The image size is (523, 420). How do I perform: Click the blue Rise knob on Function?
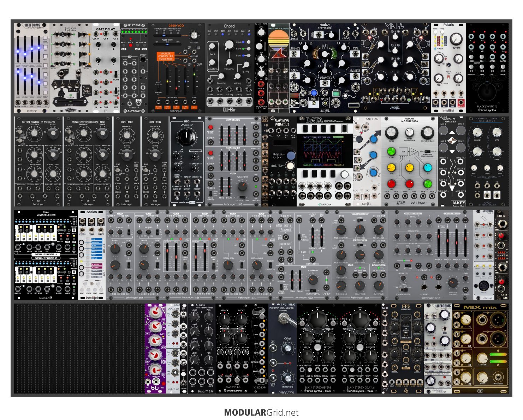(x=373, y=139)
